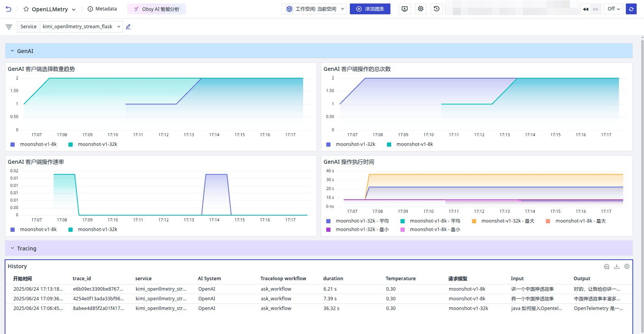This screenshot has width=644, height=334.
Task: Collapse the Tracing section
Action: point(12,248)
